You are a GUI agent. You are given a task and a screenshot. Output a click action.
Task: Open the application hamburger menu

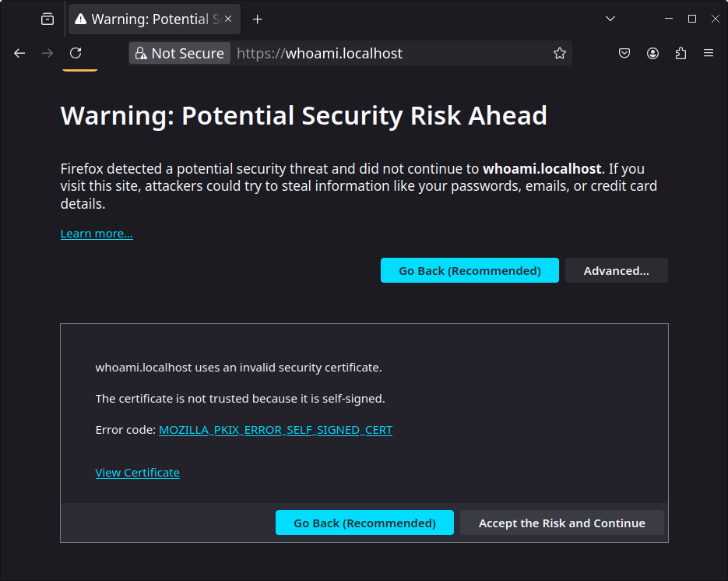pos(709,54)
